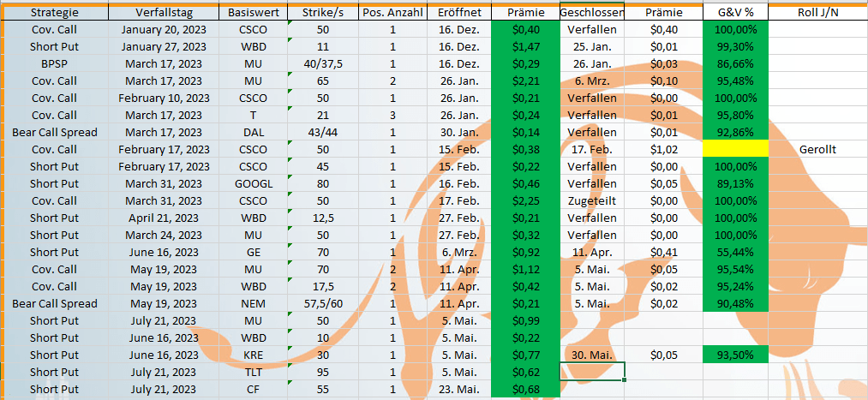Select the KRE Basiswert cell
This screenshot has width=868, height=400.
(254, 355)
